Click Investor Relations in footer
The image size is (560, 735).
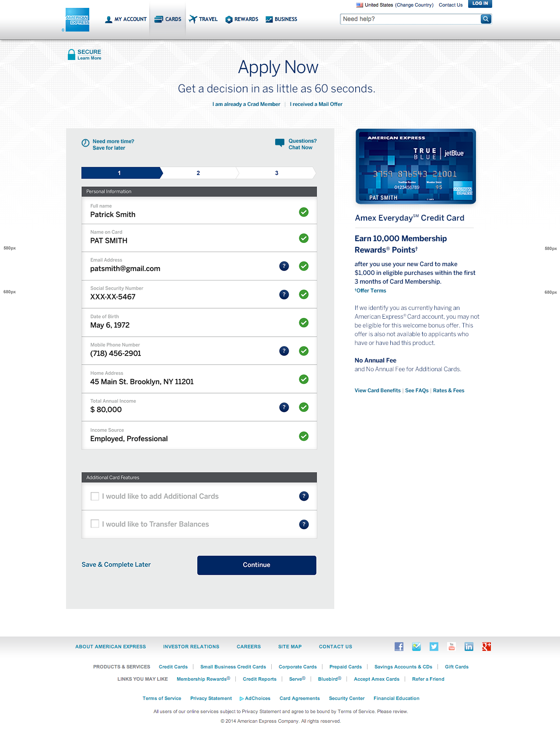click(x=191, y=647)
